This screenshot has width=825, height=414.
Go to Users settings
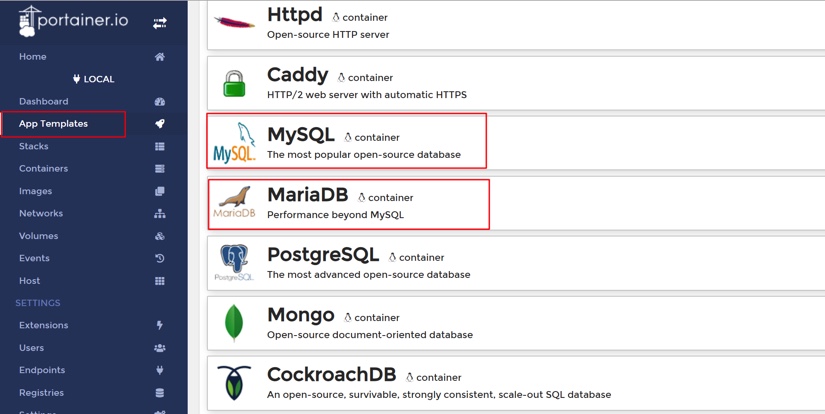[32, 348]
